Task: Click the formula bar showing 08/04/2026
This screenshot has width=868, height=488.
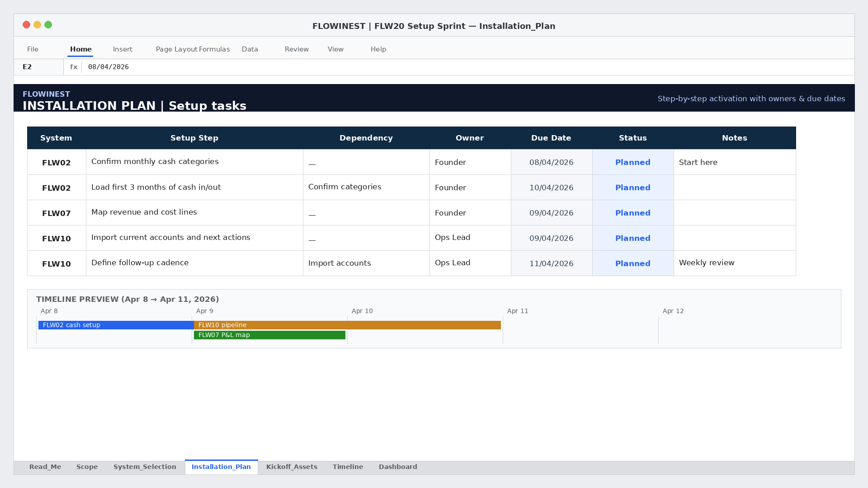Action: [468, 67]
